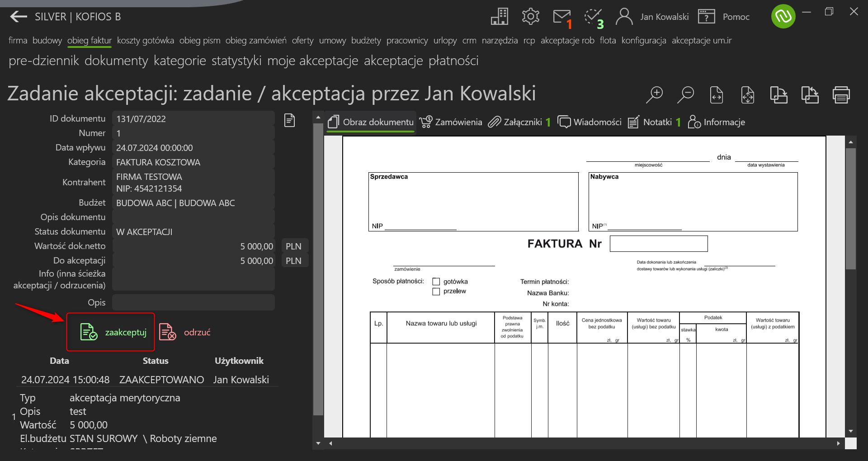
Task: Open the document details icon beside ID field
Action: [x=289, y=120]
